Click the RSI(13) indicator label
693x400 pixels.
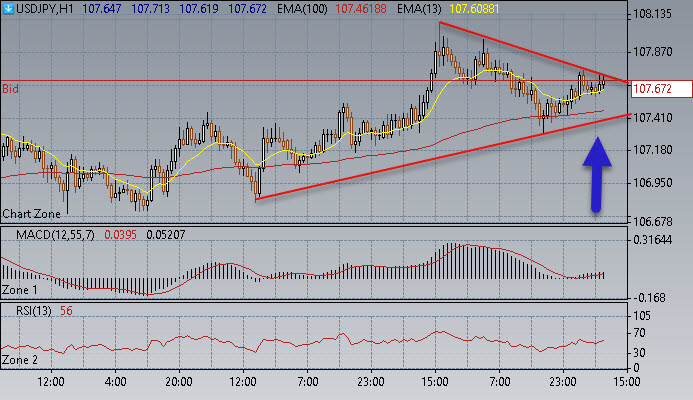[x=34, y=311]
